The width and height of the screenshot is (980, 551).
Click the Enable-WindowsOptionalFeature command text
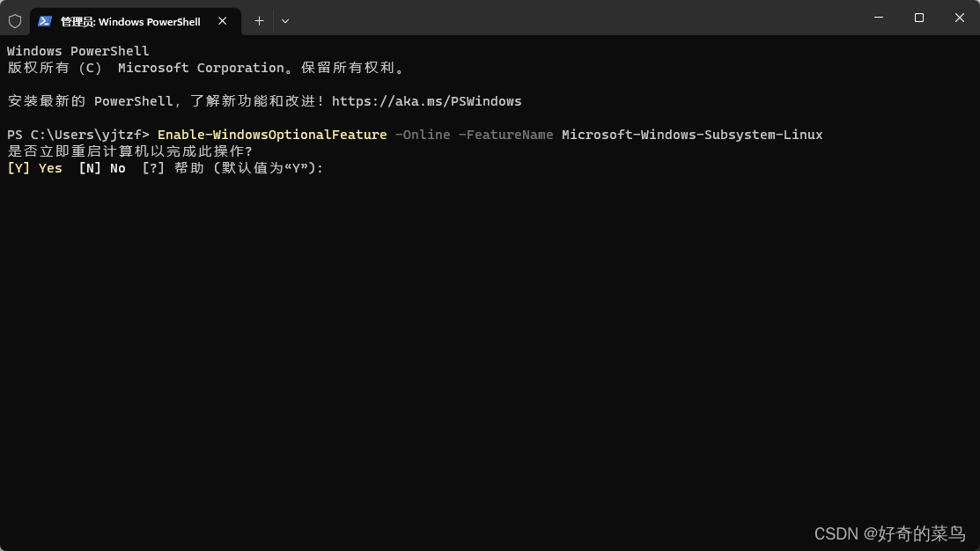[271, 135]
